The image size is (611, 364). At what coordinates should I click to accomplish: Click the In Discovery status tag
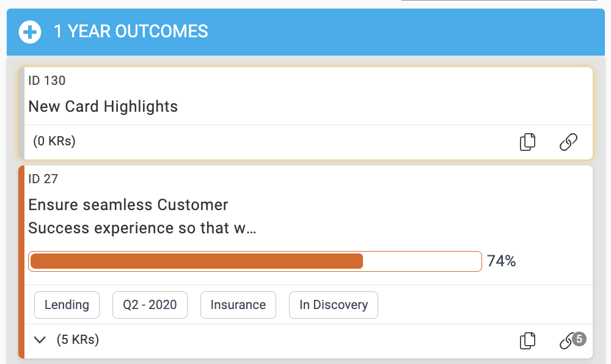[x=334, y=305]
